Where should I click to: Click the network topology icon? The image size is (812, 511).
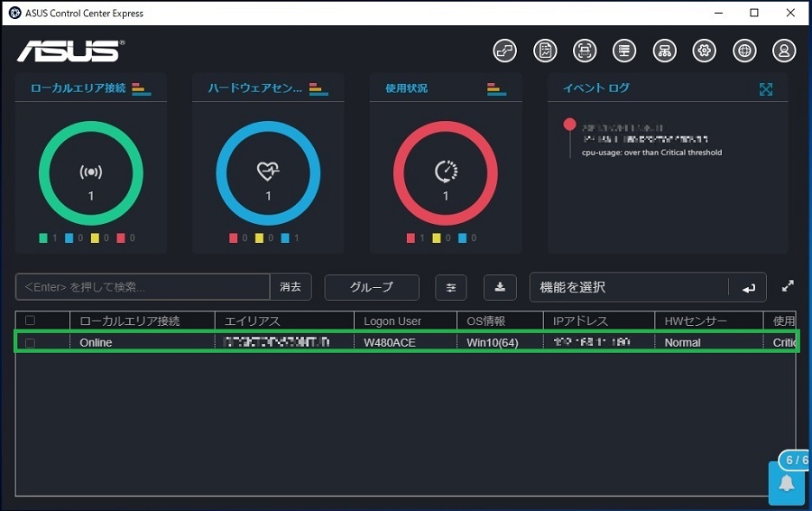(x=664, y=51)
